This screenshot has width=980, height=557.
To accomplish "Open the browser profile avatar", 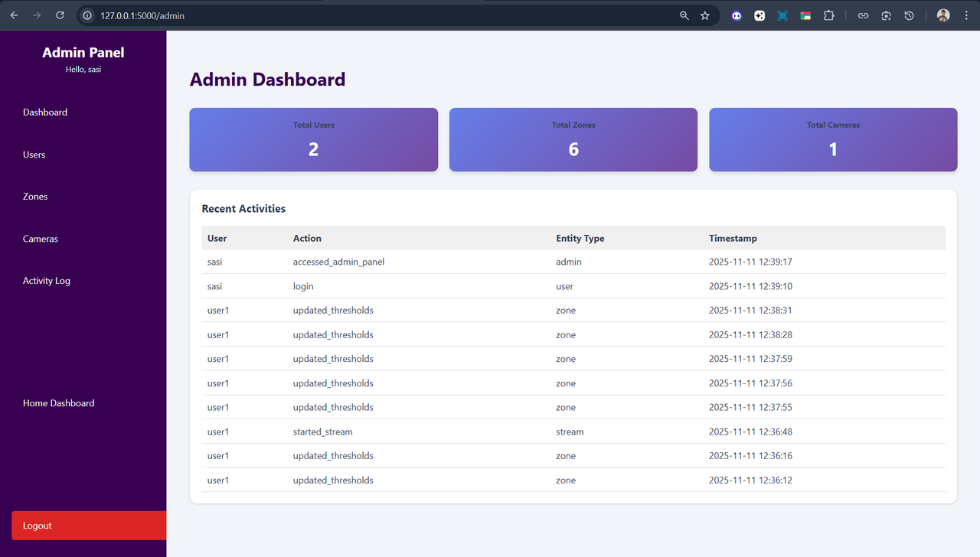I will (x=942, y=15).
